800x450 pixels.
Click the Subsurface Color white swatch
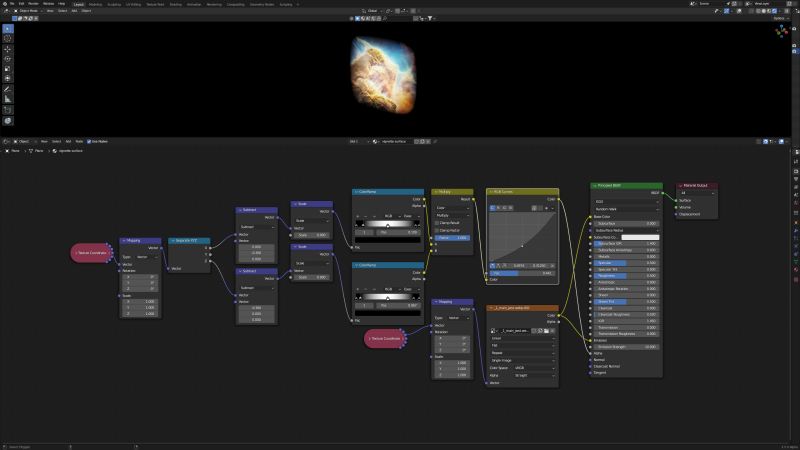tap(640, 237)
